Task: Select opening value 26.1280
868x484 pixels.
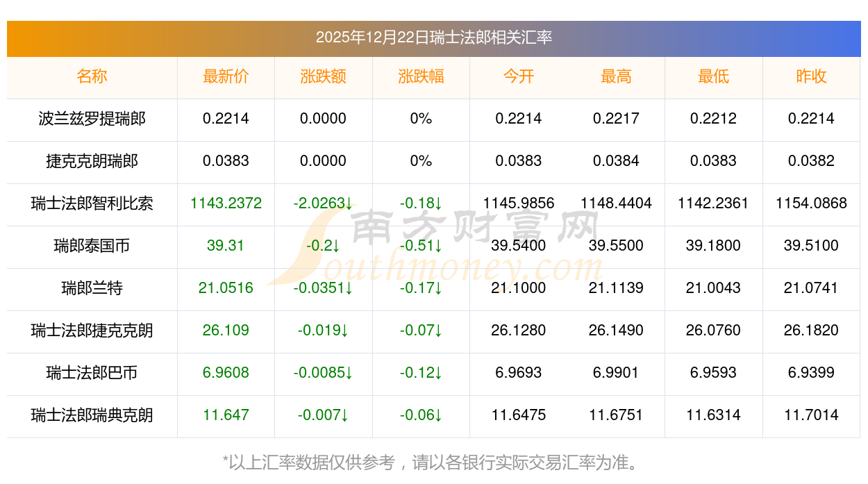Action: 519,331
